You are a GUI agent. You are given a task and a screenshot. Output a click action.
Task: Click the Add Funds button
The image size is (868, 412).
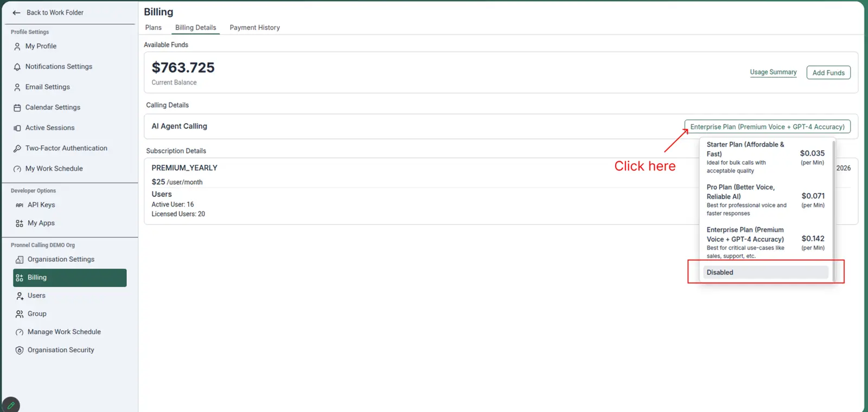coord(828,73)
